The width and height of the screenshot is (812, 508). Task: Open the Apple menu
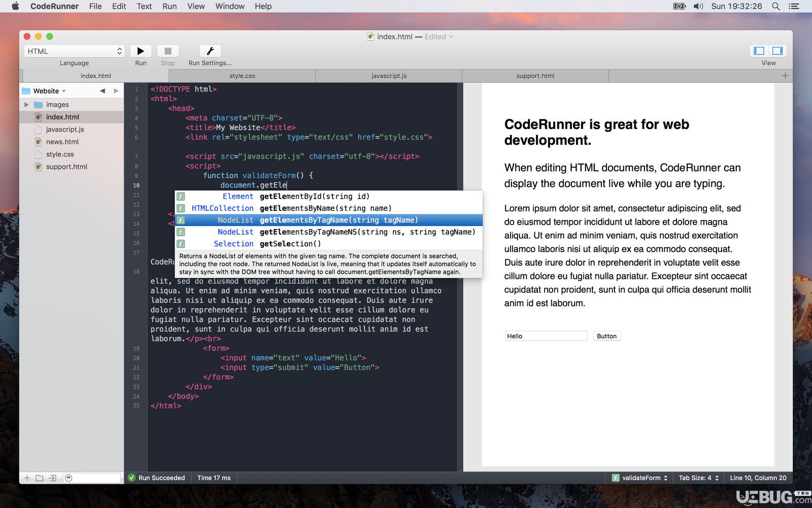[x=15, y=6]
